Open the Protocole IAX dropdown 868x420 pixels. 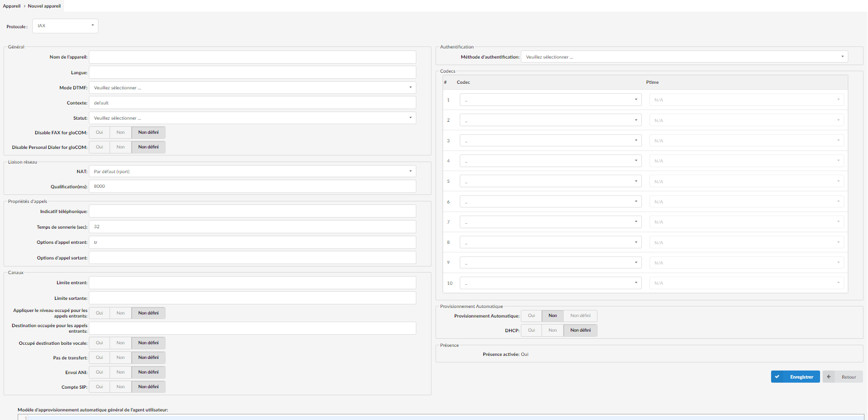click(x=65, y=26)
